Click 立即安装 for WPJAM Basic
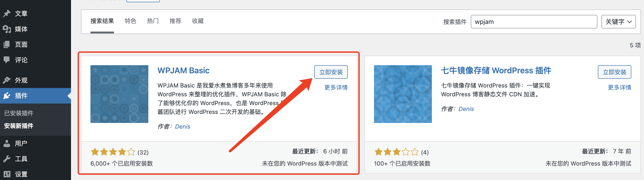Viewport: 644px width, 180px height. (331, 72)
